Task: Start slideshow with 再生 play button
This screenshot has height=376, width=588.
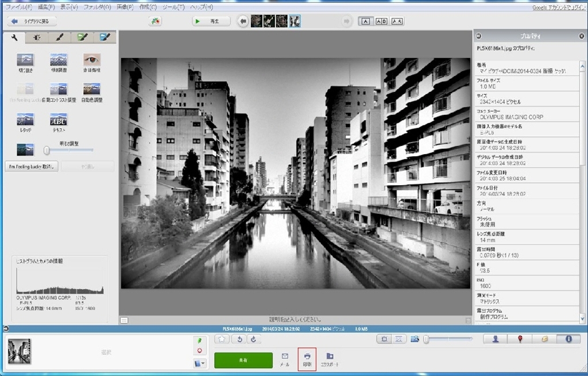Action: (x=211, y=21)
